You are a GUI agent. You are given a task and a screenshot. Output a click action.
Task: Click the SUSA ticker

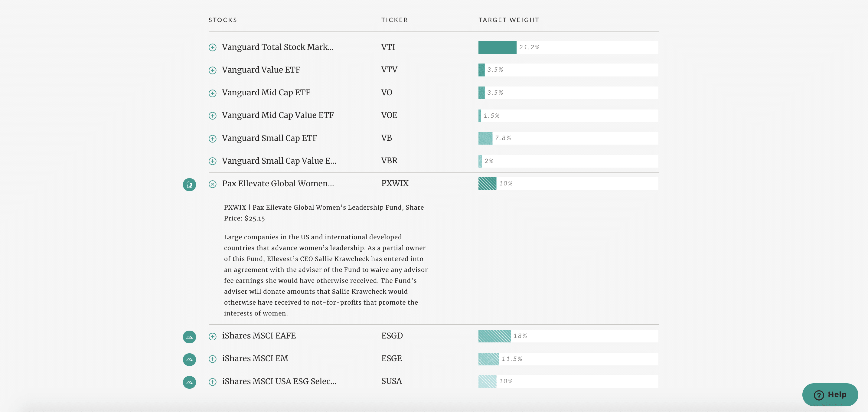392,381
